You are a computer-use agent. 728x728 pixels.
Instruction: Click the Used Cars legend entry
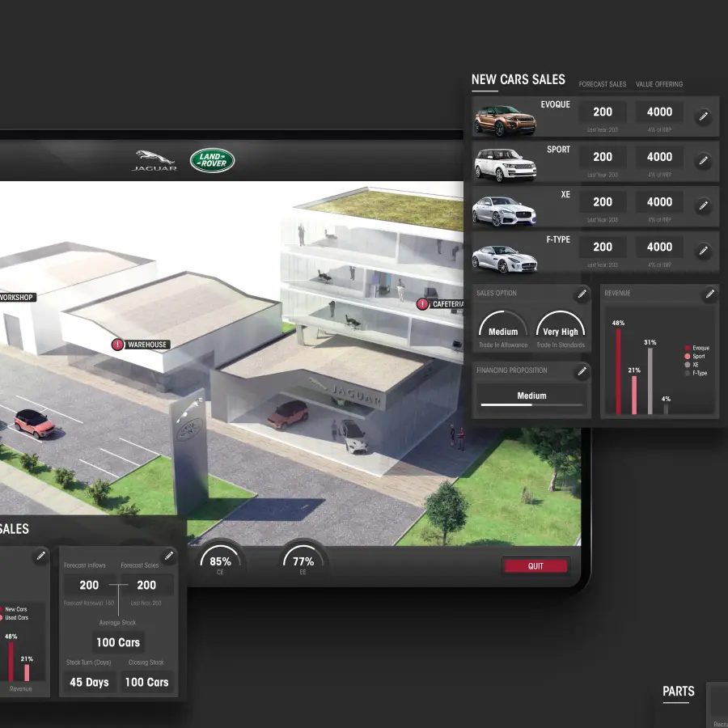pos(15,617)
